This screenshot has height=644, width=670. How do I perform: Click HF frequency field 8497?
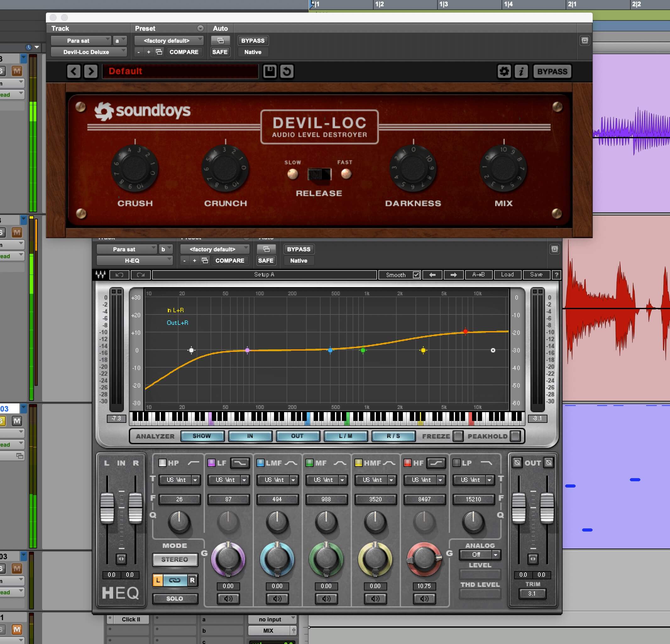pyautogui.click(x=424, y=499)
